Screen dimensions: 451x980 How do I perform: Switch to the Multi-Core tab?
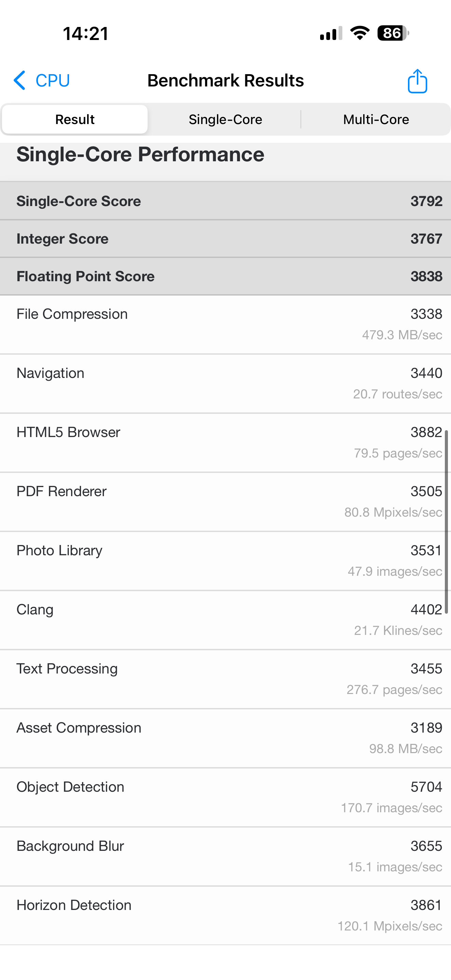point(376,120)
